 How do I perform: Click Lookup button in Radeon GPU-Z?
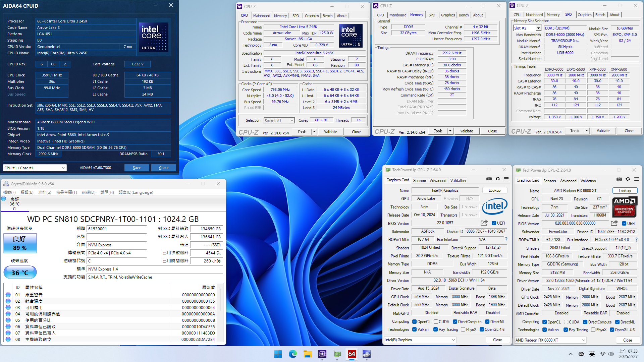(625, 191)
